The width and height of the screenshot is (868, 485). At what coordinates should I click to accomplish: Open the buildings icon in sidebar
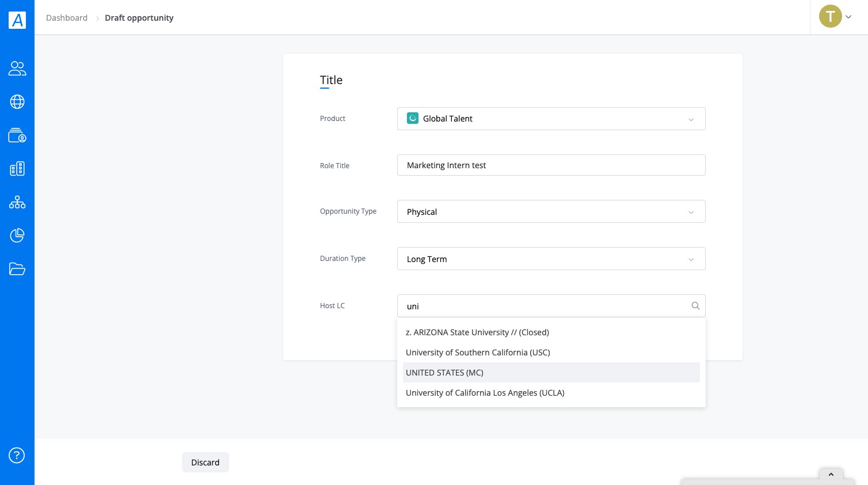pyautogui.click(x=17, y=169)
